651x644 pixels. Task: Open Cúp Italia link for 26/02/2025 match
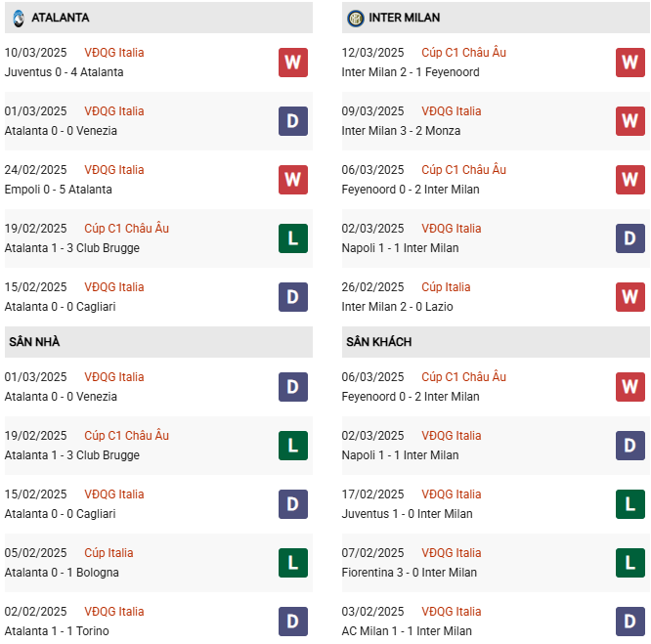[446, 287]
